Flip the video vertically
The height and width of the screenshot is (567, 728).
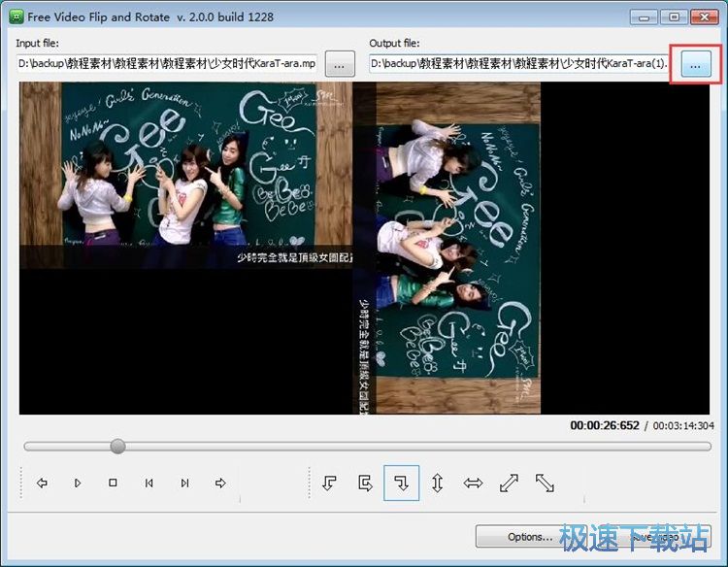437,483
